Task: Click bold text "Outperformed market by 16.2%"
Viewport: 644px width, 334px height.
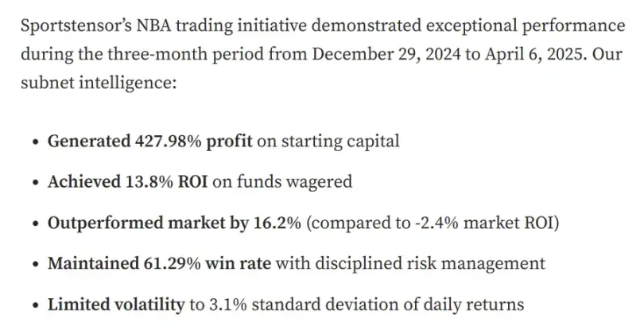Action: (174, 223)
